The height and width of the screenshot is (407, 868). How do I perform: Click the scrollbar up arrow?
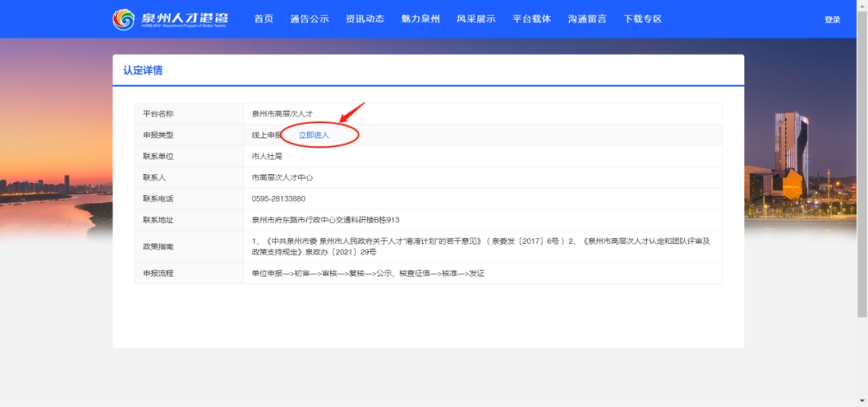click(x=862, y=5)
